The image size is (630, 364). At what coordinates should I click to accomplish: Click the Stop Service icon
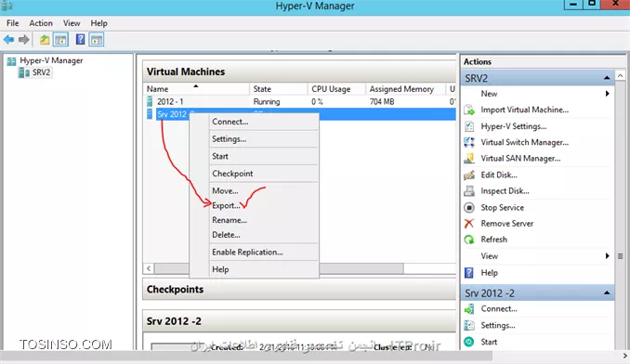click(469, 207)
